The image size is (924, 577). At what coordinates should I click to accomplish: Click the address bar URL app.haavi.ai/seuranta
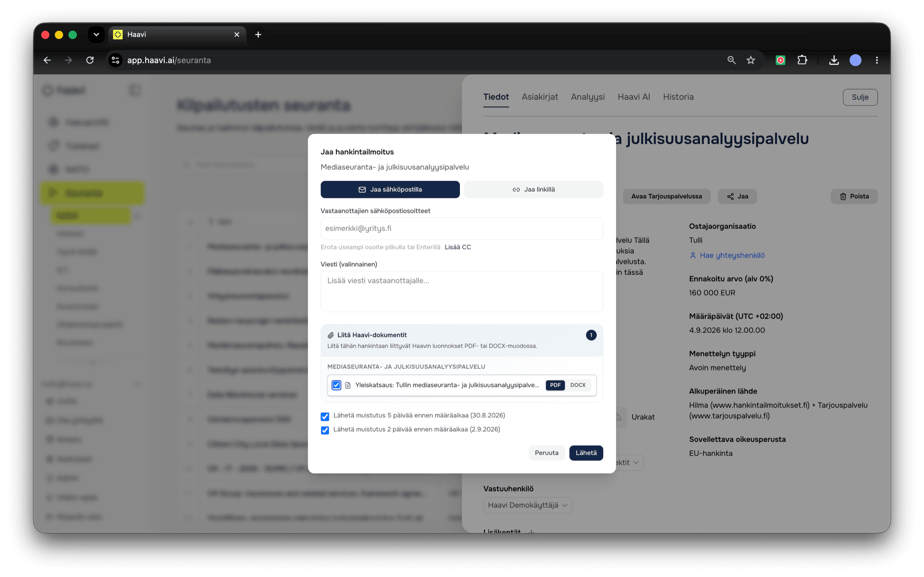[169, 60]
